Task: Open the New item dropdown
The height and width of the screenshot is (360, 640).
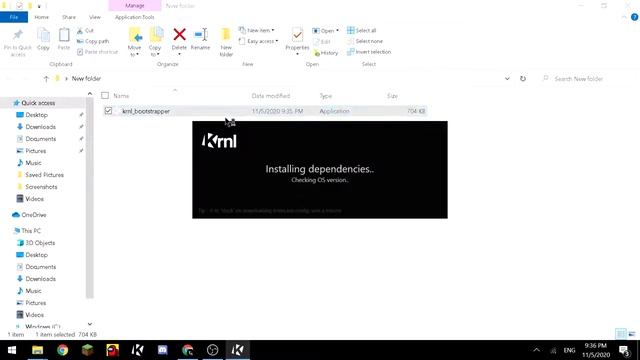Action: [x=257, y=31]
